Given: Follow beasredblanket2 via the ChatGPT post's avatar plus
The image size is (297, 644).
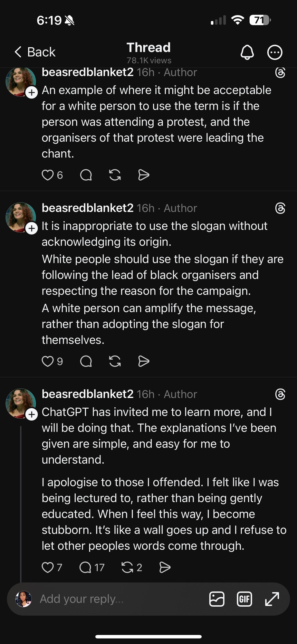Looking at the screenshot, I should click(x=32, y=414).
